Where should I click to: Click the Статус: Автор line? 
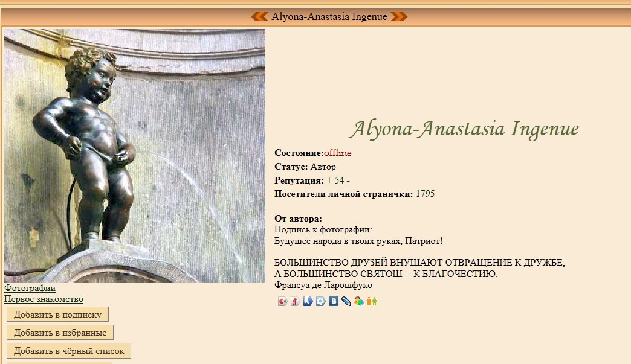(305, 167)
